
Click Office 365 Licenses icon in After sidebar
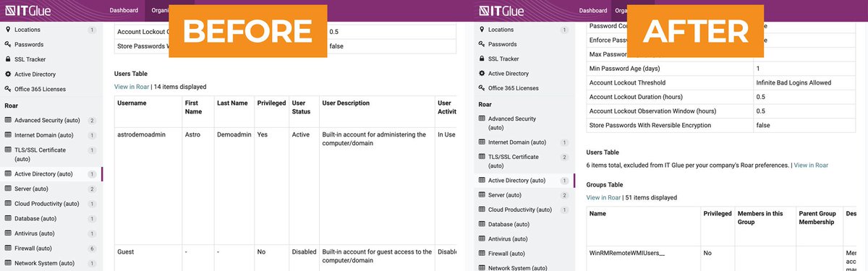click(482, 88)
